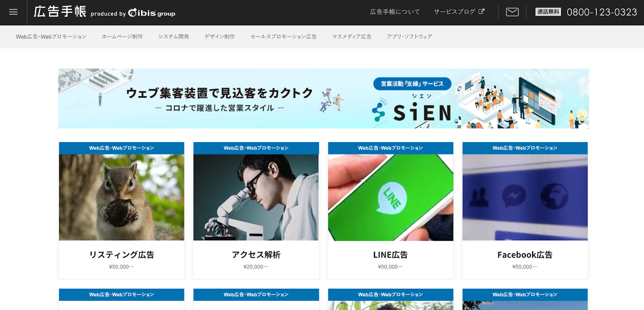This screenshot has height=310, width=644.
Task: Click the LINE広告 title
Action: tap(390, 255)
